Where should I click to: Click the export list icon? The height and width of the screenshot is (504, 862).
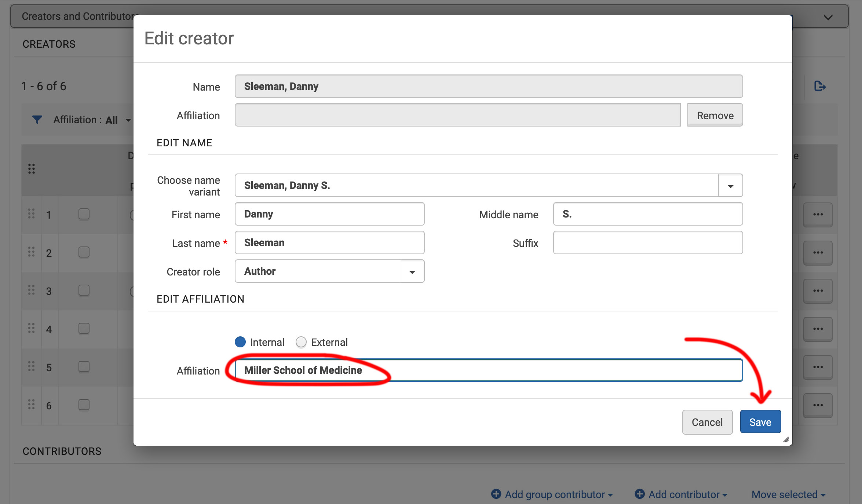coord(820,86)
